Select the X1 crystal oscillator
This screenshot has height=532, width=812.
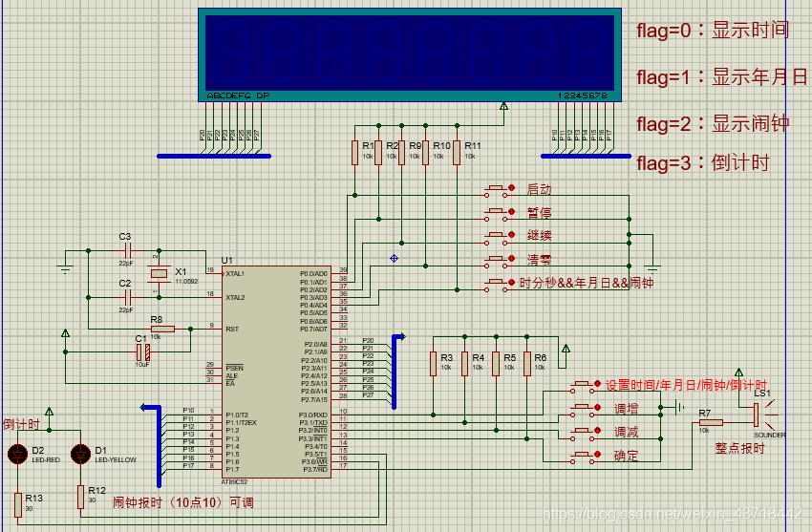159,274
